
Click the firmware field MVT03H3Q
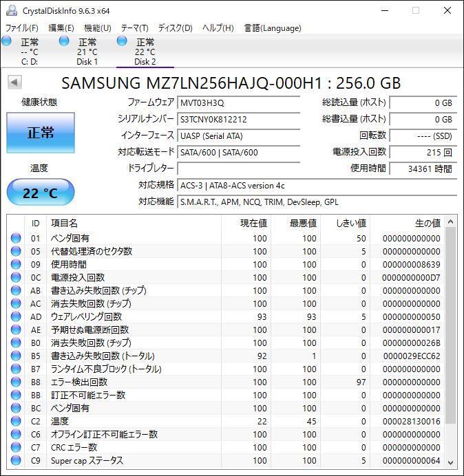point(238,103)
